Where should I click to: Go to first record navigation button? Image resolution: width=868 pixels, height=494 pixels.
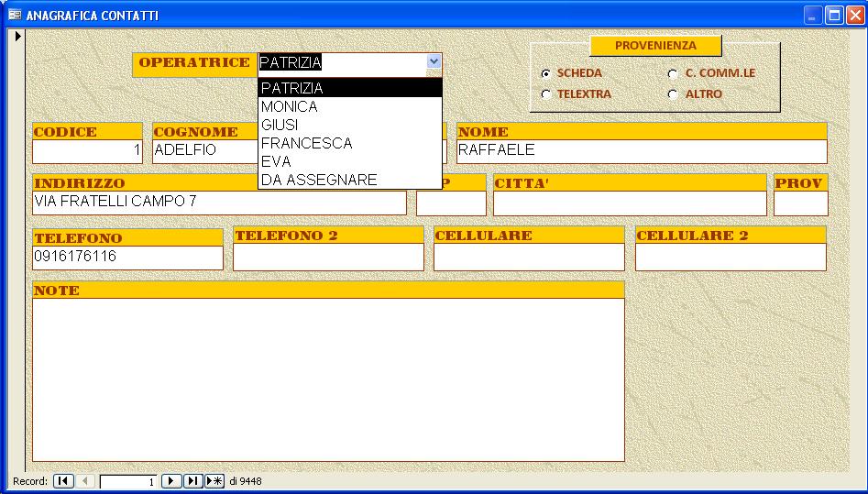[63, 480]
